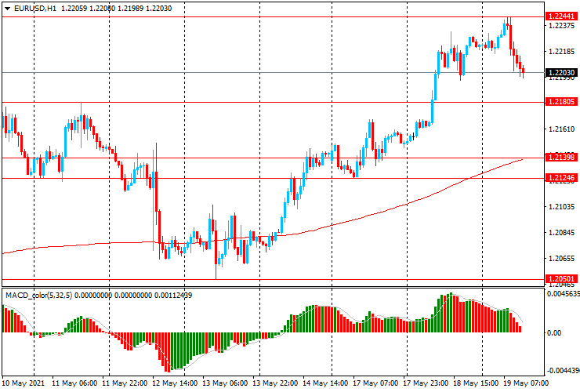Image resolution: width=580 pixels, height=392 pixels.
Task: Click the 1.20655 price scale value
Action: click(x=562, y=259)
